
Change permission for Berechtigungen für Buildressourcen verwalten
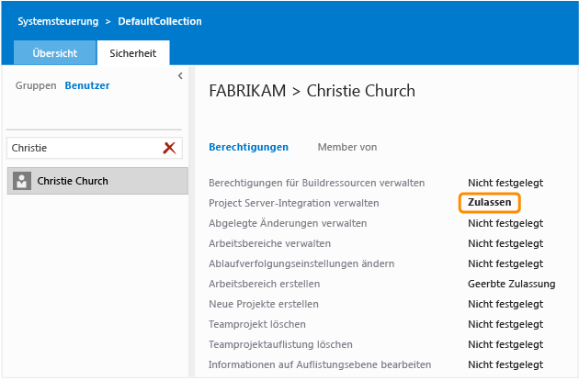[x=505, y=183]
